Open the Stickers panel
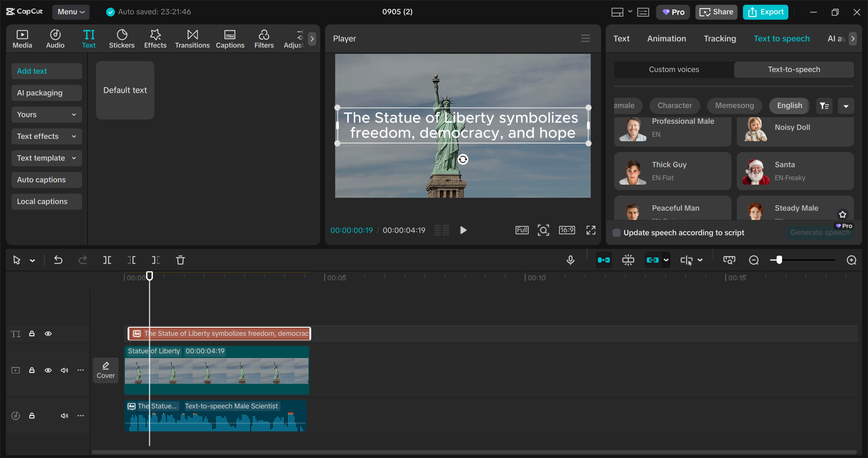868x458 pixels. [x=122, y=38]
